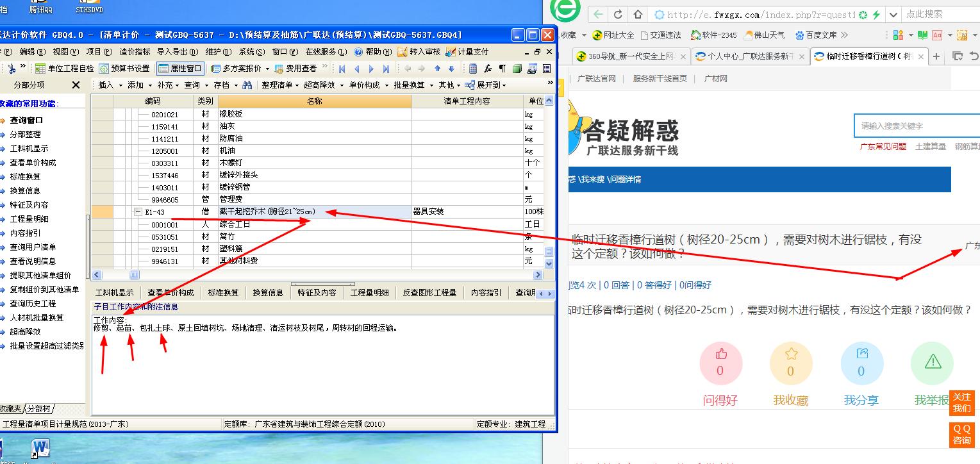Click the scissors cut icon in GBQ toolbar

coord(12,69)
